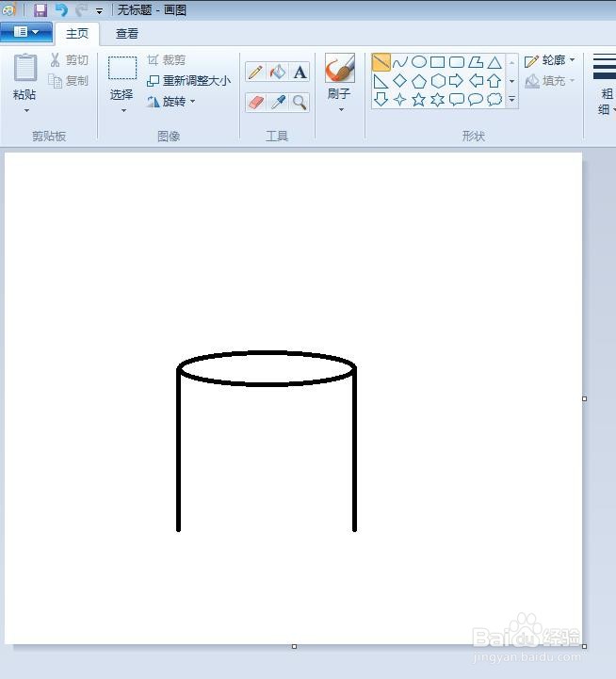Image resolution: width=616 pixels, height=679 pixels.
Task: Click the 剪切 button
Action: (70, 59)
